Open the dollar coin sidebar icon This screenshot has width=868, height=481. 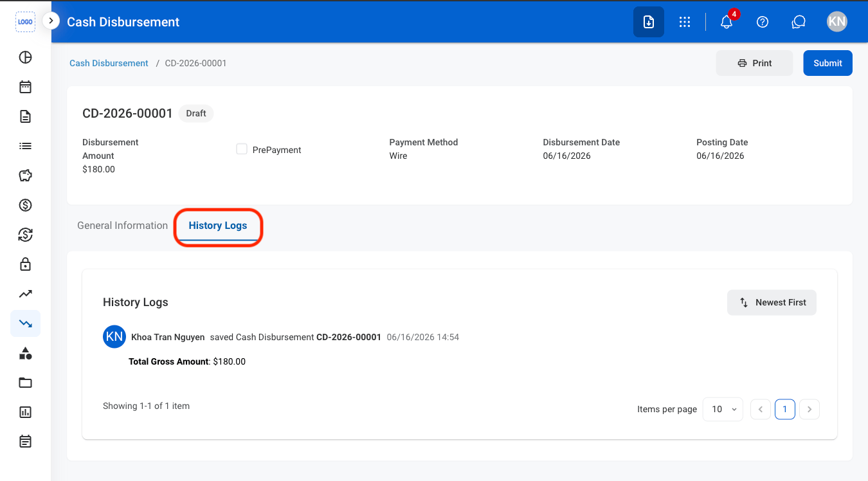click(x=25, y=205)
